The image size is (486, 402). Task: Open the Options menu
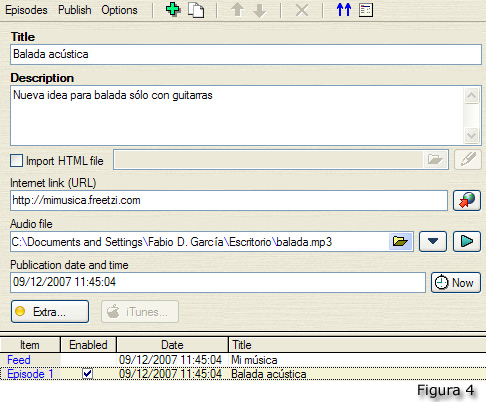(x=119, y=10)
